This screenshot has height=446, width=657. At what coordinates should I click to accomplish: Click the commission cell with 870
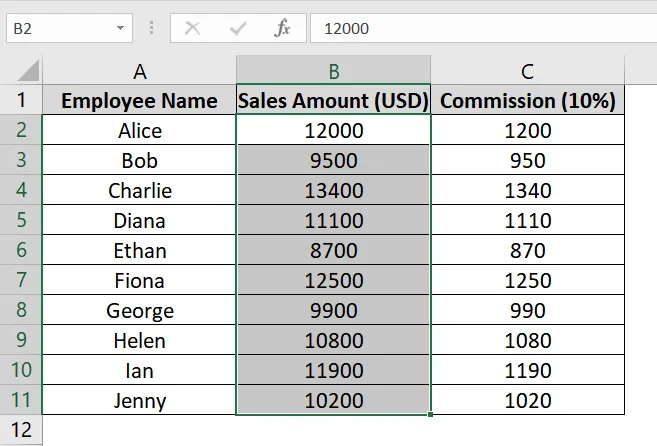click(528, 250)
